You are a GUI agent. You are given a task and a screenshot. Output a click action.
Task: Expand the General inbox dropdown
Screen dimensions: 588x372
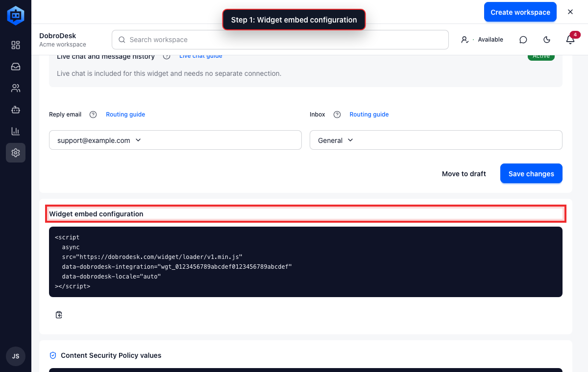(436, 140)
